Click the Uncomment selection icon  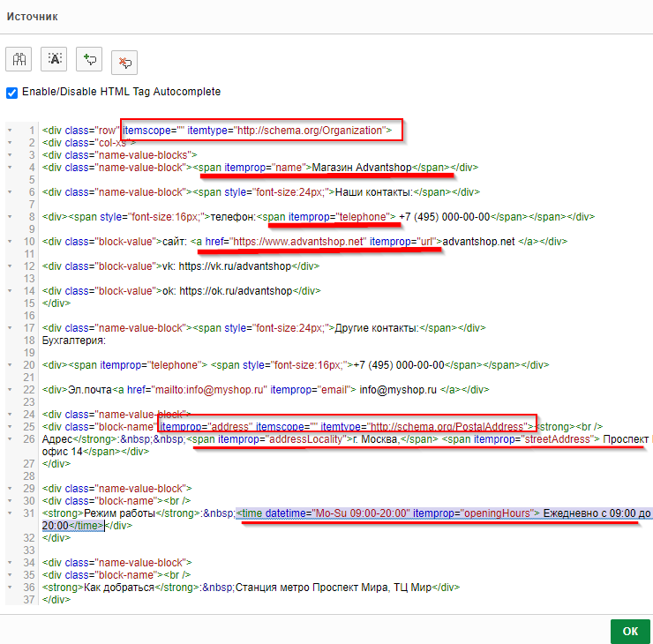(124, 62)
